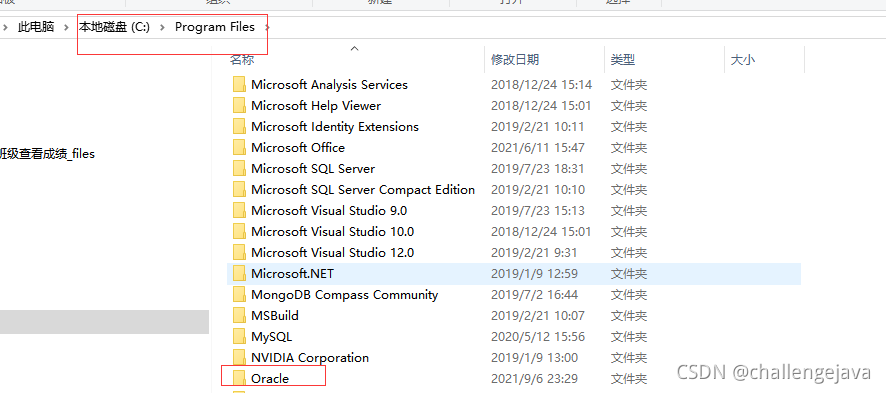Click 文件夹 type cell in Microsoft Office row
The height and width of the screenshot is (393, 886).
(x=628, y=147)
